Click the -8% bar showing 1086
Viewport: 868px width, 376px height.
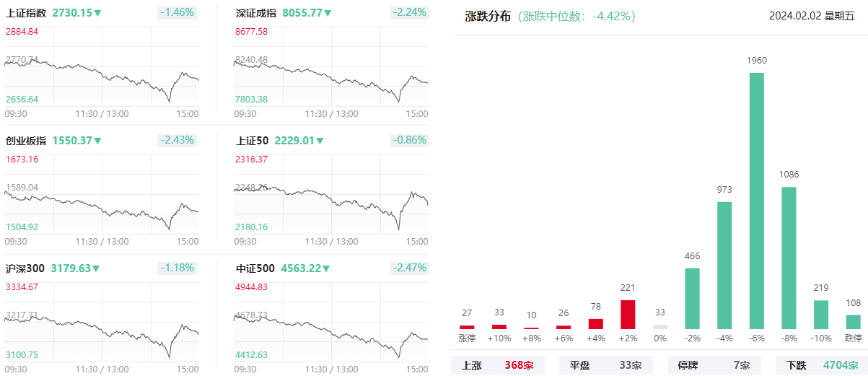[789, 258]
